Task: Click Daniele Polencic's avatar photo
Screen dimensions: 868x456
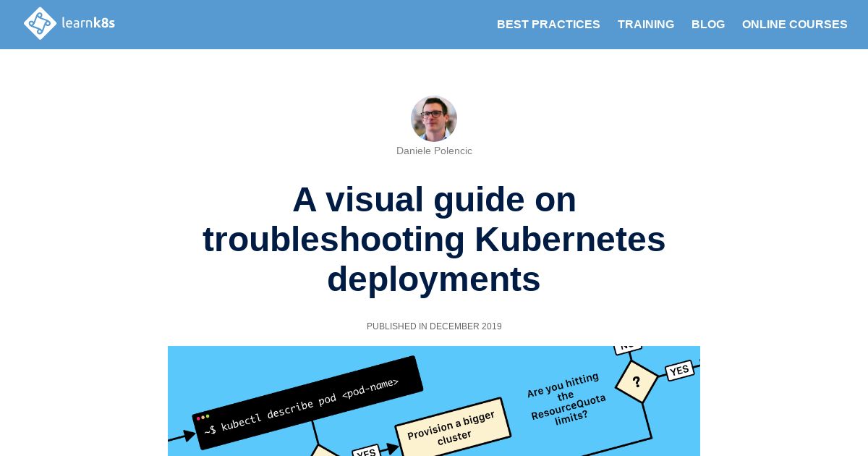Action: pos(434,119)
